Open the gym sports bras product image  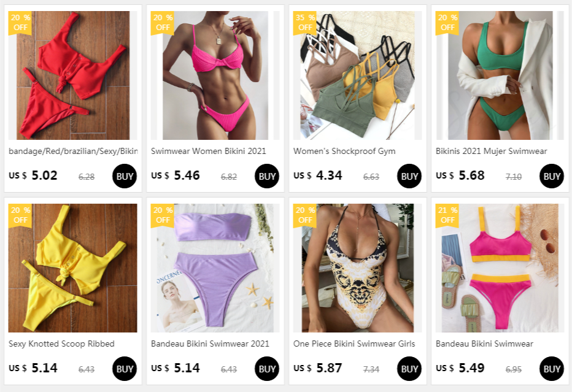click(357, 75)
